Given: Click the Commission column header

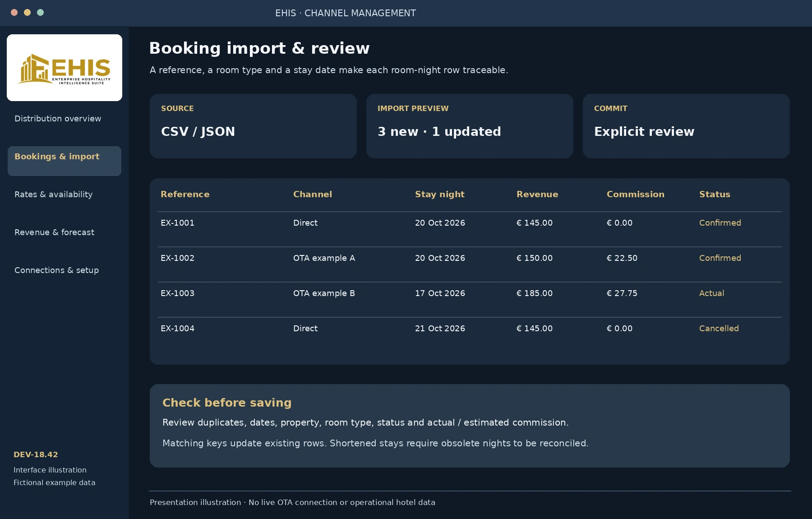Looking at the screenshot, I should click(635, 195).
